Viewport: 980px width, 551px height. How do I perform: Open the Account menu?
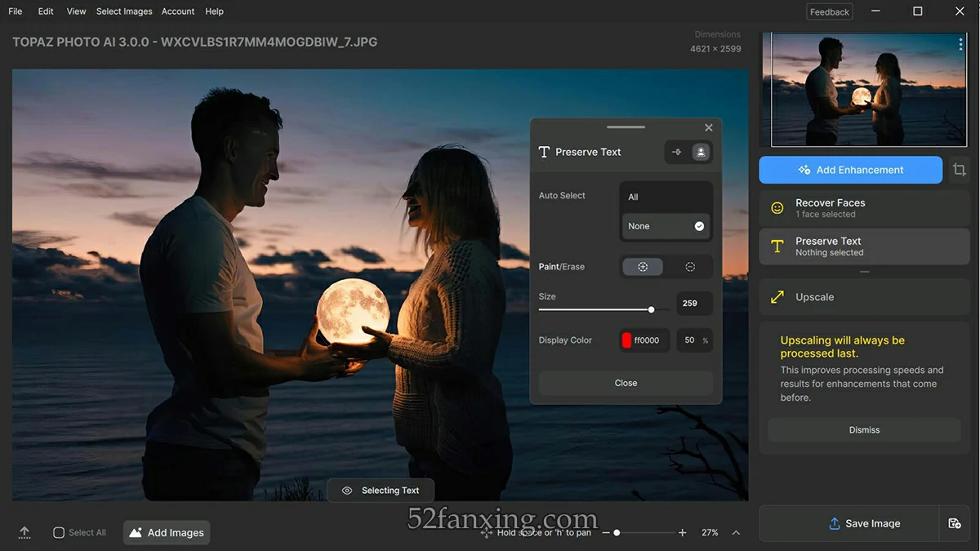pos(178,11)
